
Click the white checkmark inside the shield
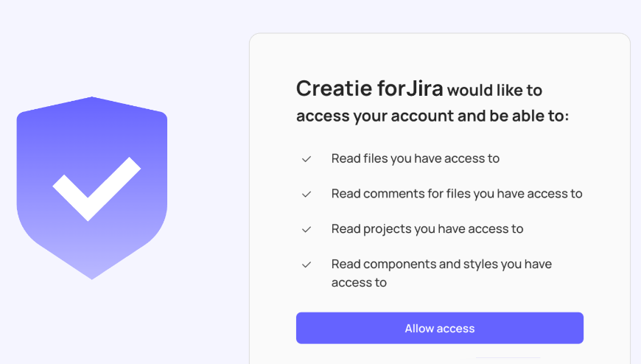[96, 188]
